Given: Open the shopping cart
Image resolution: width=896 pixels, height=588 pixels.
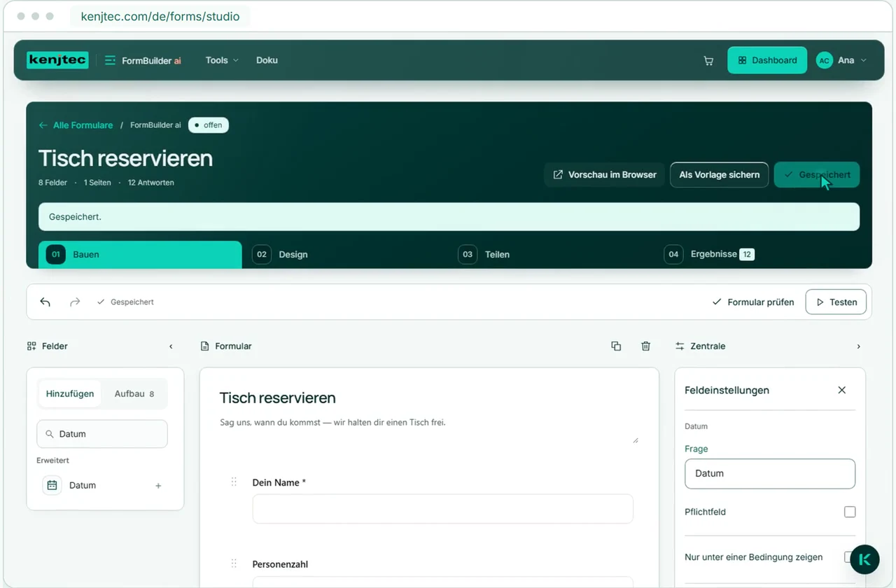Looking at the screenshot, I should coord(708,61).
